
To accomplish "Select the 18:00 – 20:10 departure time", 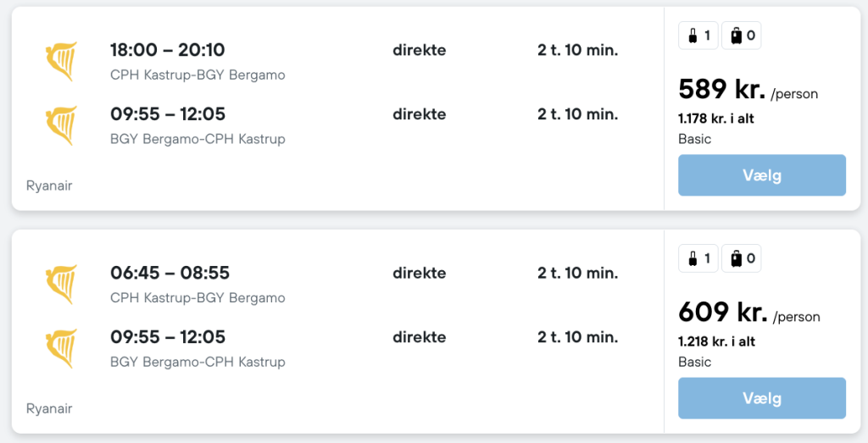I will [168, 50].
